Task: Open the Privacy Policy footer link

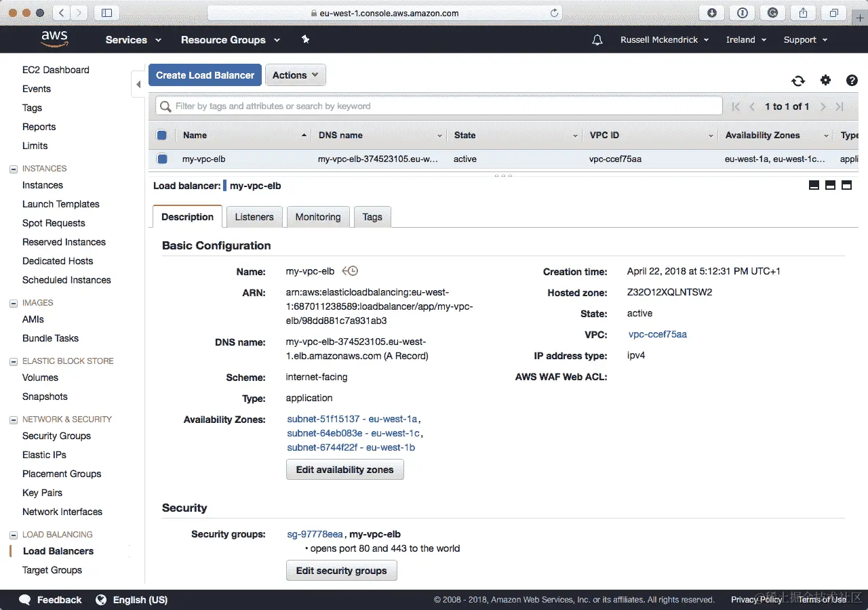Action: pos(756,600)
